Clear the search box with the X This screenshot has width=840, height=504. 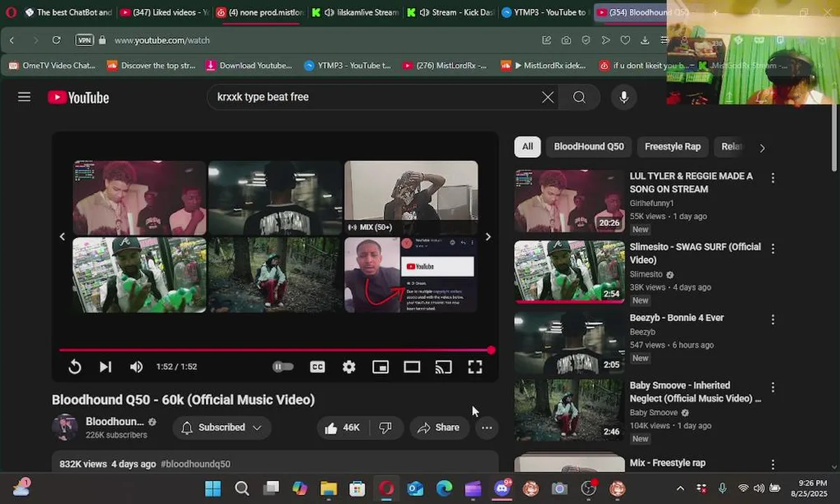click(x=547, y=97)
